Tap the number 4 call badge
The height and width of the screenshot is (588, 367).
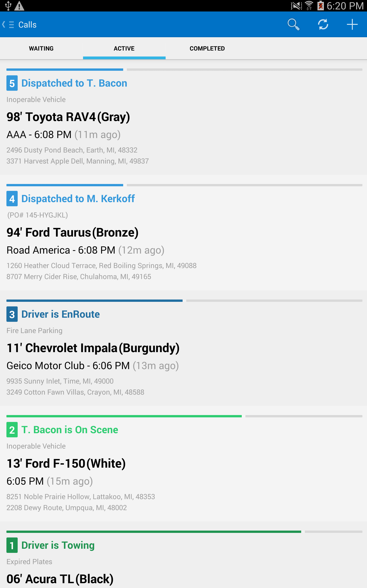pos(12,198)
